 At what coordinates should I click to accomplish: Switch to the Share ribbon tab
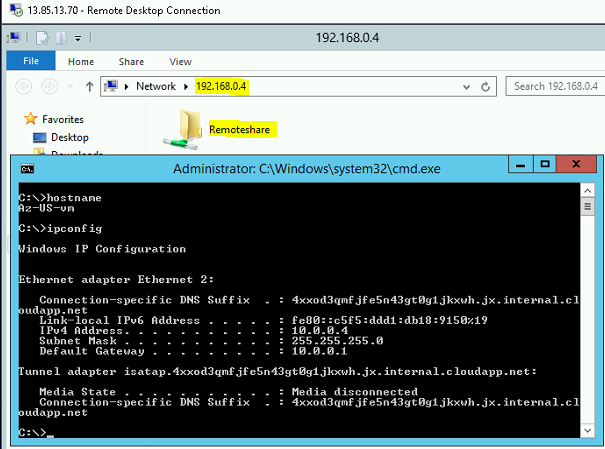131,62
